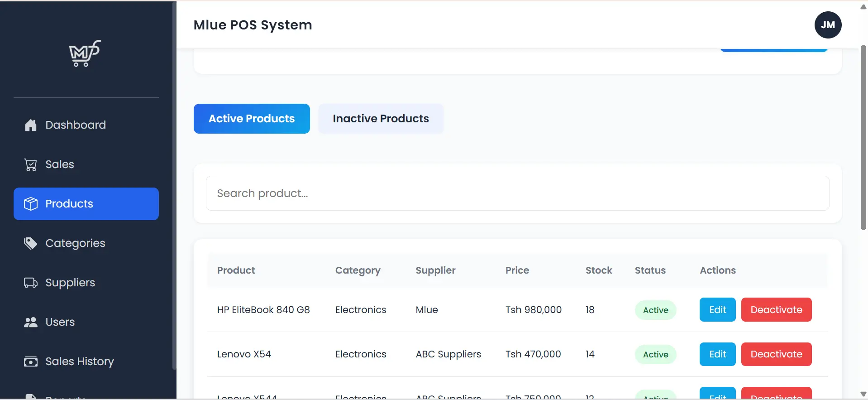Screen dimensions: 868x400
Task: Click the Mlue shopping cart logo
Action: coord(85,53)
